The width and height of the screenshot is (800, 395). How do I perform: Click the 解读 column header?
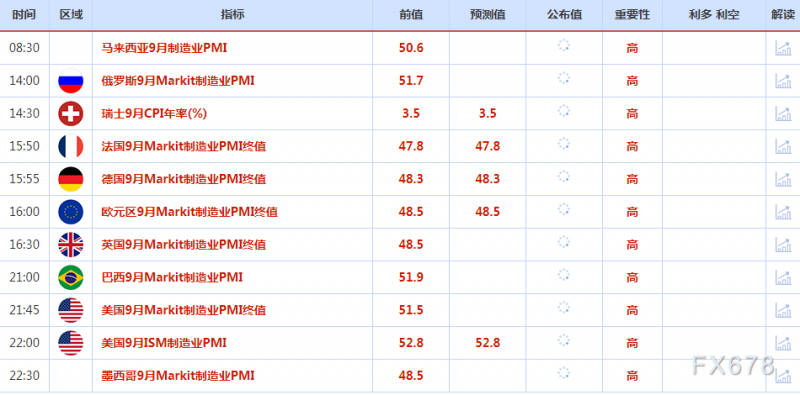coord(783,14)
